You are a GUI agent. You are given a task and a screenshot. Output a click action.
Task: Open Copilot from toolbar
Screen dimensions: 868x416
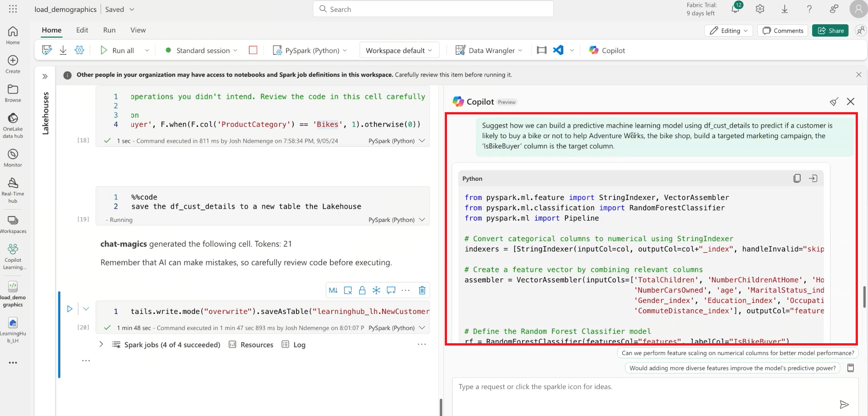point(607,50)
